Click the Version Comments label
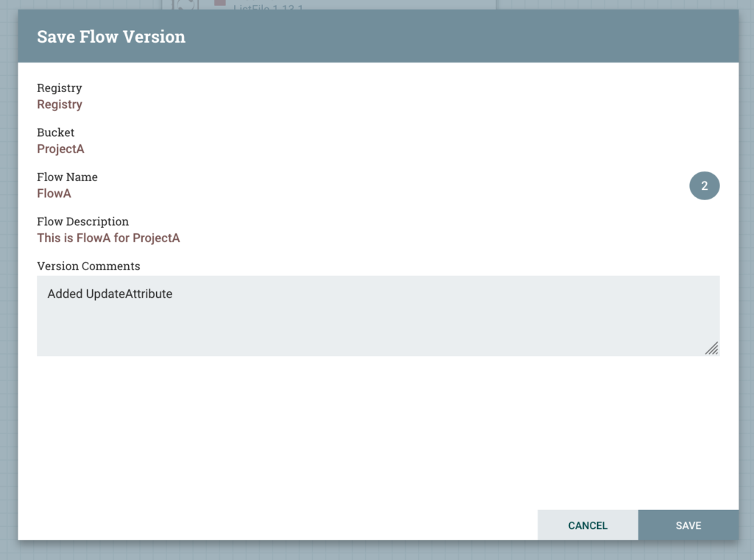Viewport: 754px width, 560px height. click(88, 266)
